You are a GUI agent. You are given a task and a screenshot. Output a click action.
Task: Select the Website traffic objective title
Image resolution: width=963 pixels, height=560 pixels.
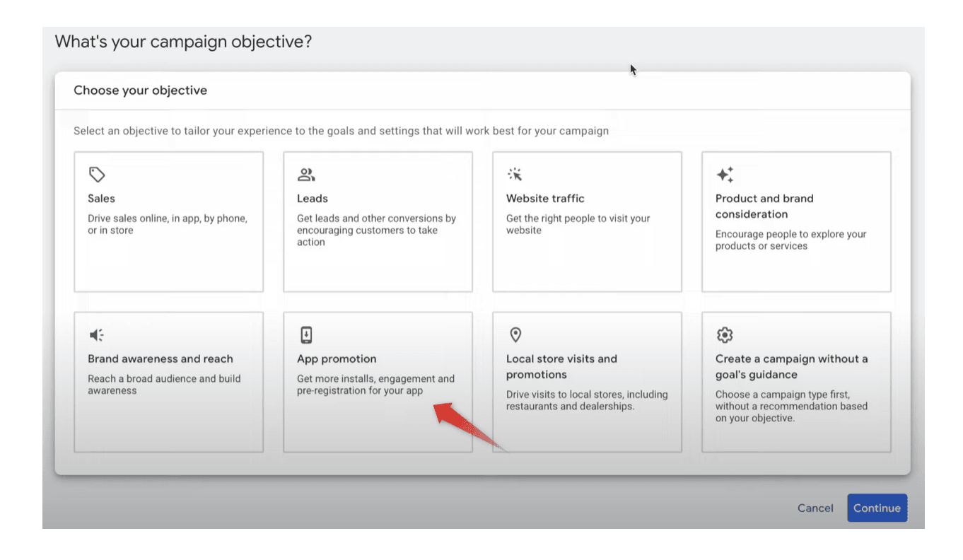pos(545,199)
